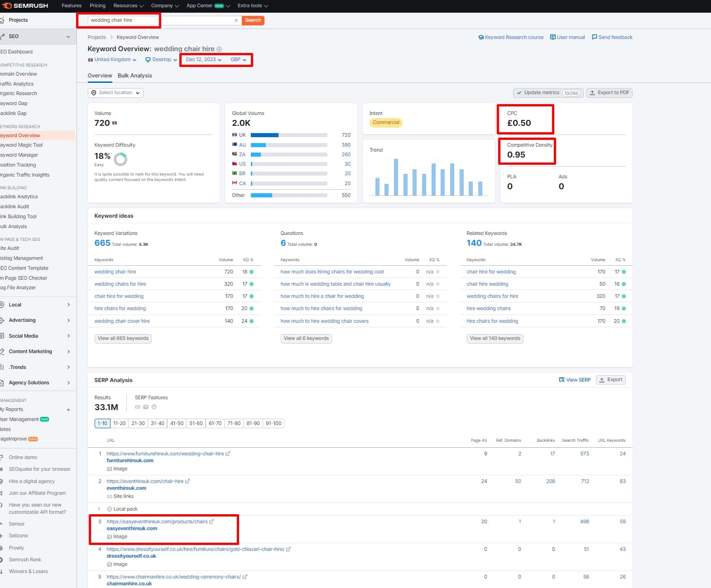Click Update metrics button
This screenshot has height=588, width=711.
tap(548, 93)
